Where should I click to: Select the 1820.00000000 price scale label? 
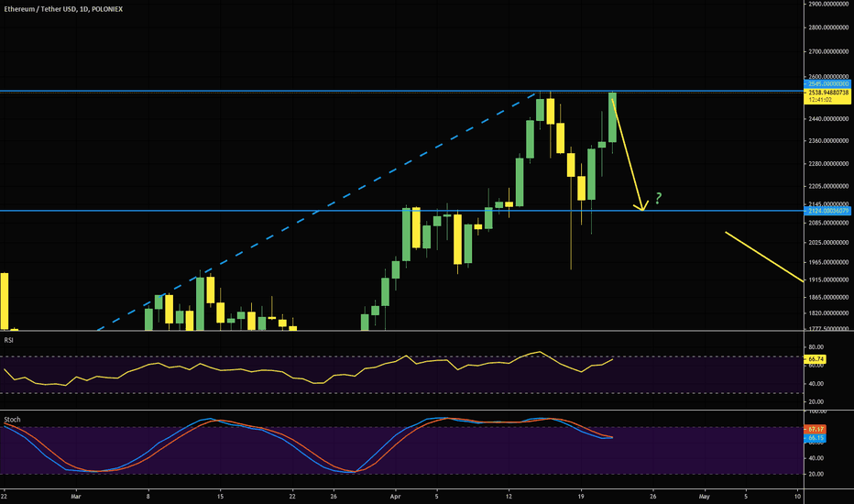(828, 313)
